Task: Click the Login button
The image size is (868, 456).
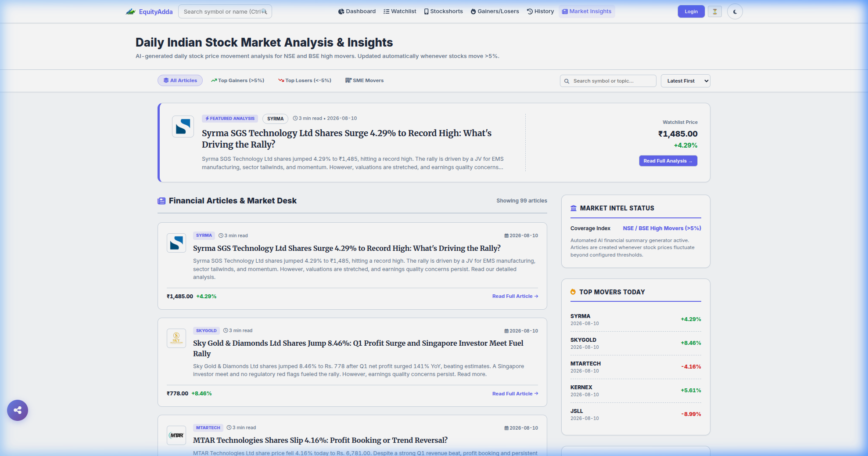Action: pos(691,11)
